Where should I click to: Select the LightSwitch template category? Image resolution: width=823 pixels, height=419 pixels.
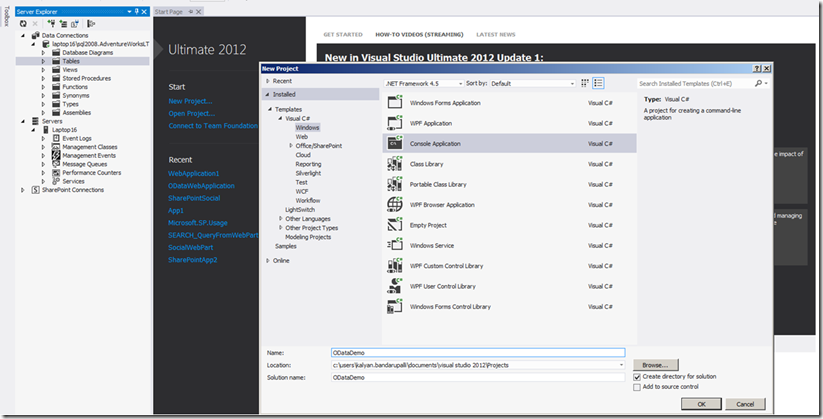click(x=300, y=210)
